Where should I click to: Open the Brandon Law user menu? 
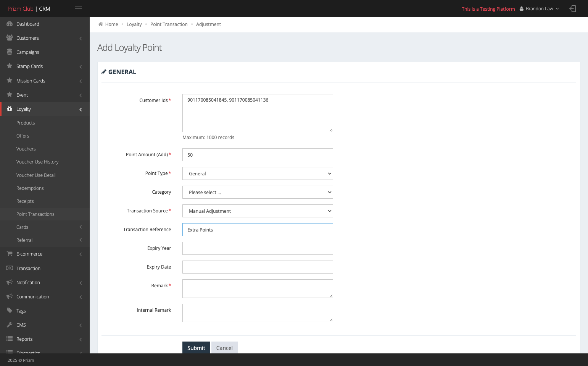point(539,9)
